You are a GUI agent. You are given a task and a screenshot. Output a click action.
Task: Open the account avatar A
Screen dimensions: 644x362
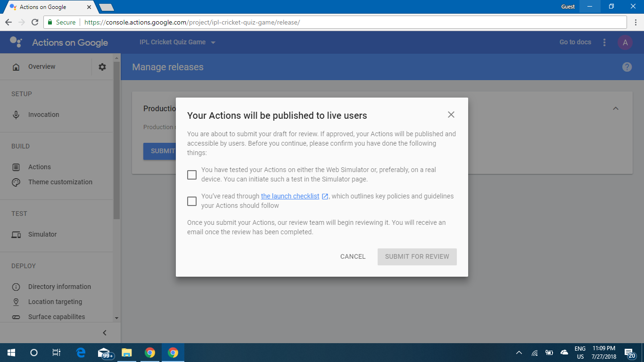(x=625, y=42)
